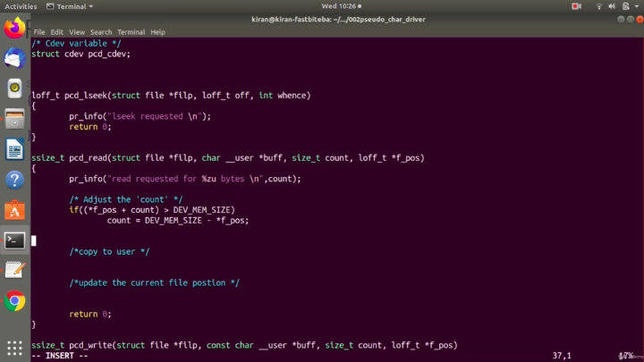Viewport: 644px width, 362px height.
Task: Open the Search menu
Action: click(101, 32)
